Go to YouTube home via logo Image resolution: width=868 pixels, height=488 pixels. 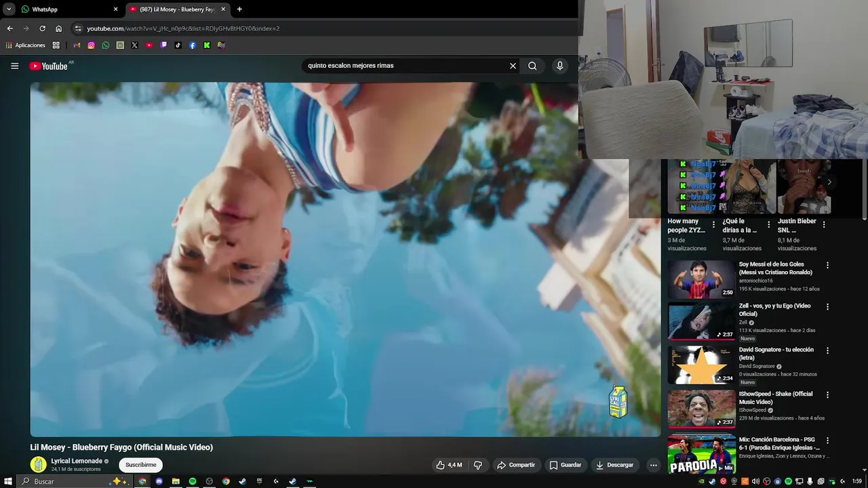pos(48,66)
